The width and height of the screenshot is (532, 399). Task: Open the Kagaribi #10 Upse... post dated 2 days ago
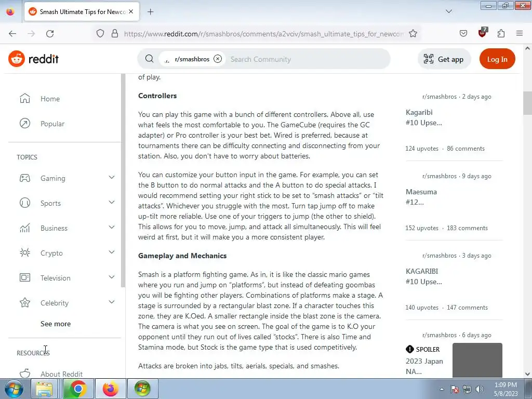point(424,117)
